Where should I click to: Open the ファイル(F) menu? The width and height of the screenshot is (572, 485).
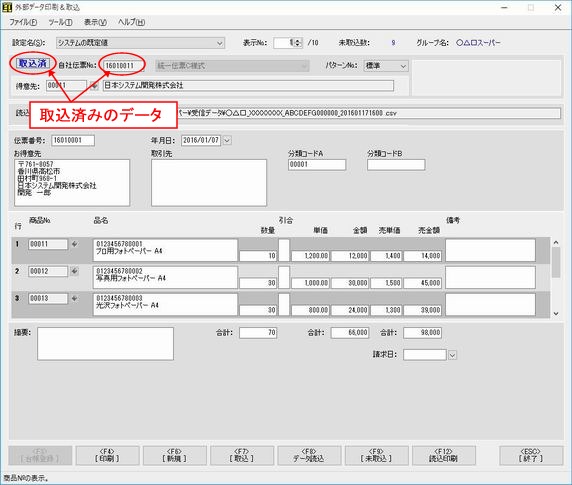(x=23, y=22)
